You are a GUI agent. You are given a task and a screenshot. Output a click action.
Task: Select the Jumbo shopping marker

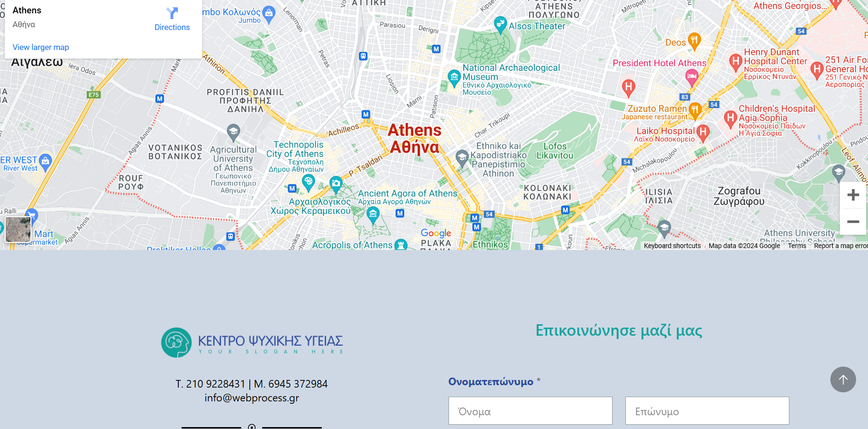[x=269, y=14]
